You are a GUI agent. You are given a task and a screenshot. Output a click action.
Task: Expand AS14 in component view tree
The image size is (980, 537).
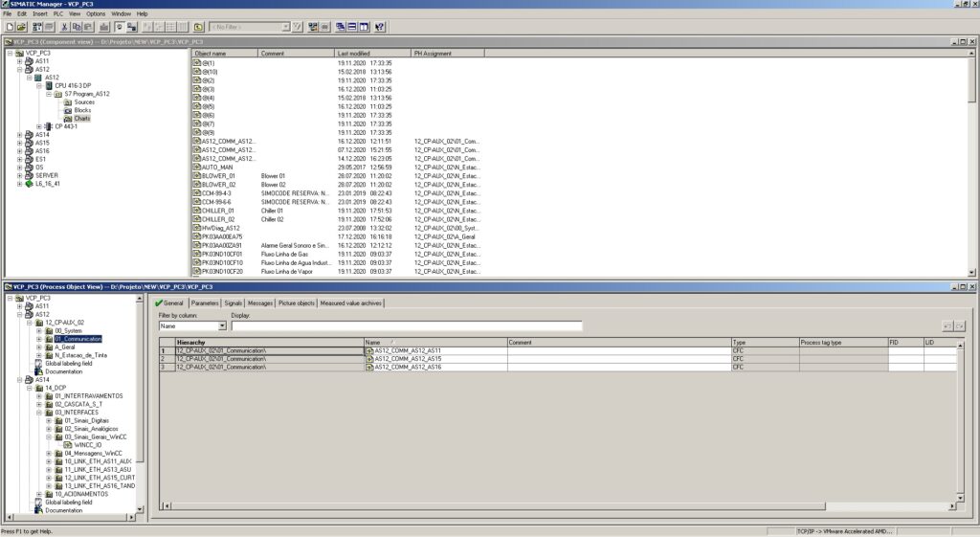pos(19,134)
